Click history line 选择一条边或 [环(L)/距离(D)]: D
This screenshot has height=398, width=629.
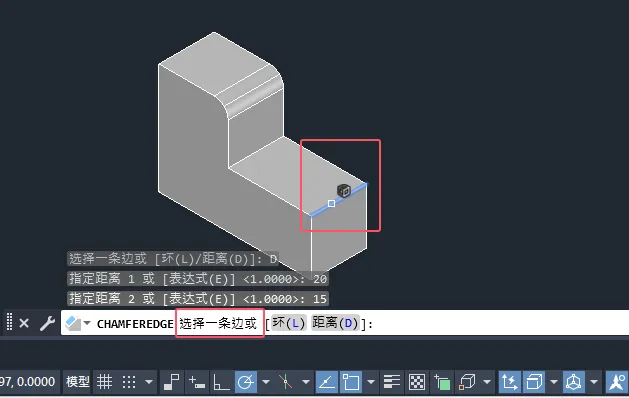click(x=173, y=259)
